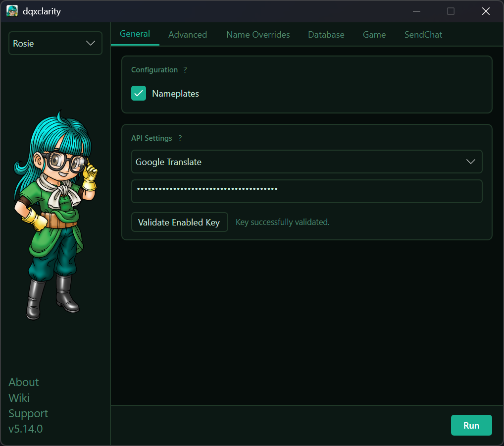Toggle the Nameplates checkbox
This screenshot has width=504, height=446.
[139, 93]
